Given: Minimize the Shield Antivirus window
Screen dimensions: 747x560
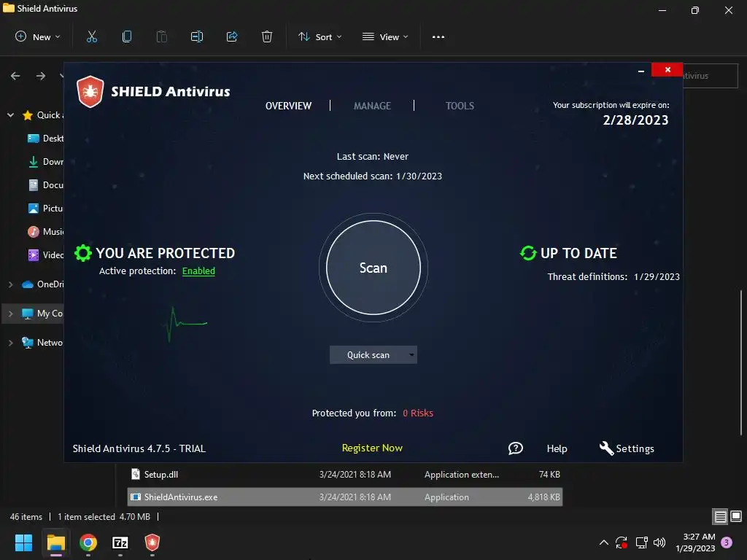Looking at the screenshot, I should click(x=641, y=71).
